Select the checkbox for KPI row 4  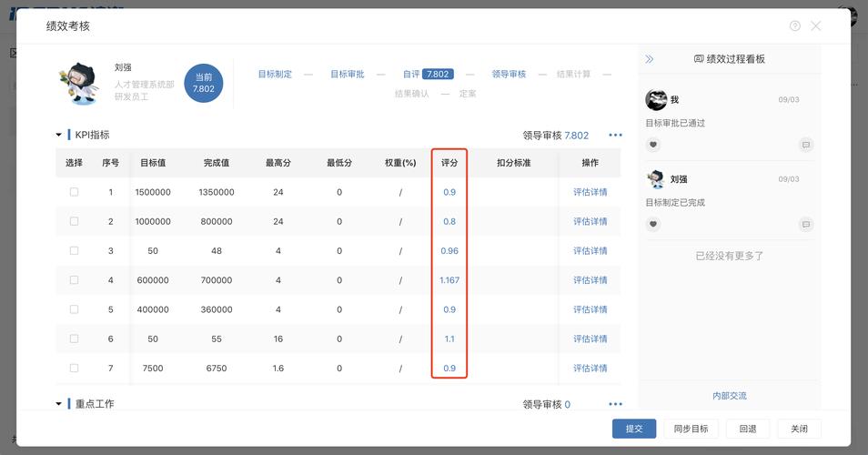[x=75, y=280]
